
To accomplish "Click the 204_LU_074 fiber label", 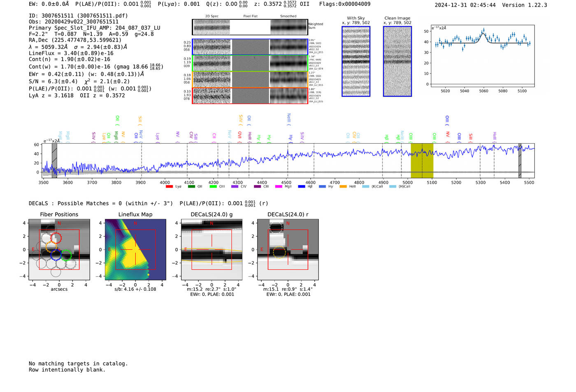I will point(316,69).
